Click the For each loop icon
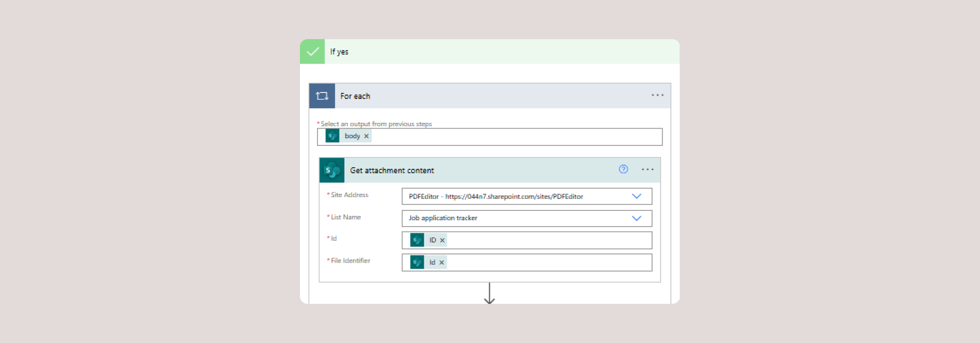 coord(322,96)
